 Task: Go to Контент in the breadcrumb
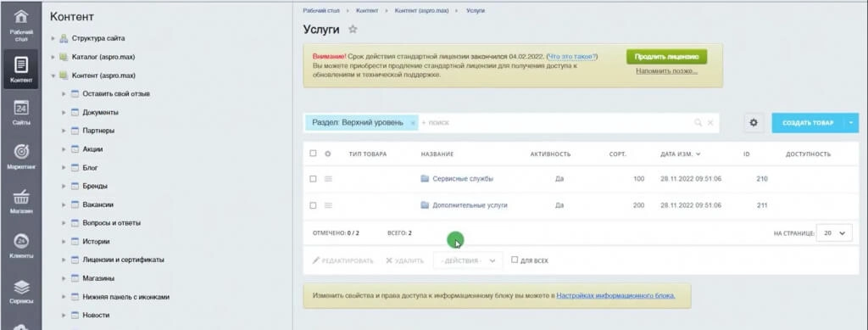tap(368, 10)
